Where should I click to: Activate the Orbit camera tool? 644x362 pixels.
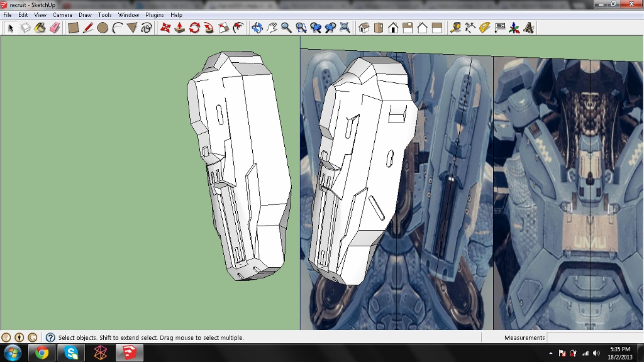257,28
